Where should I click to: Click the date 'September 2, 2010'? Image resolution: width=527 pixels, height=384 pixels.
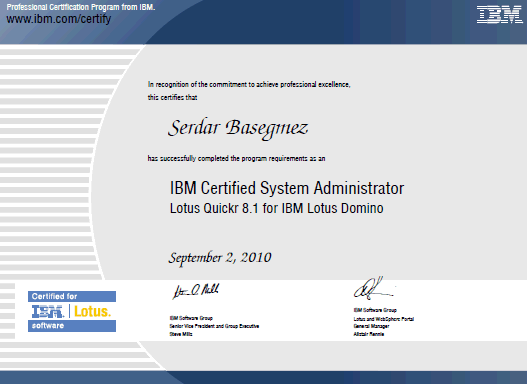tap(220, 258)
